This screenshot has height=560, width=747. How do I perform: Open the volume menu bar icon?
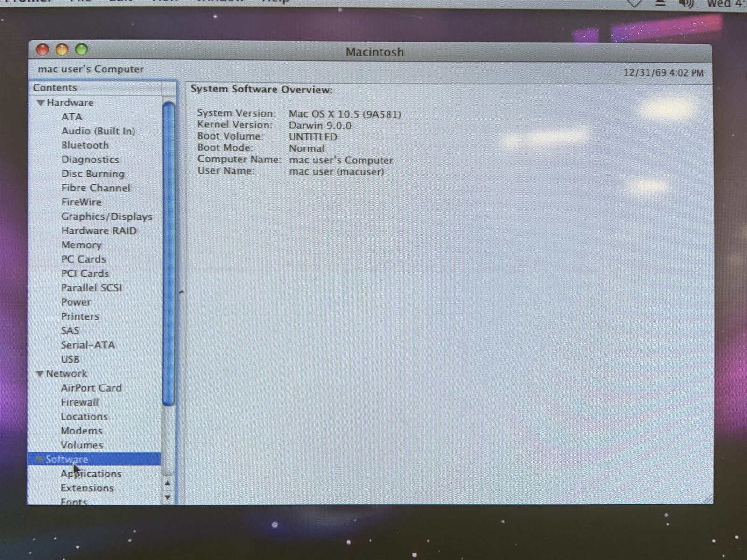686,4
